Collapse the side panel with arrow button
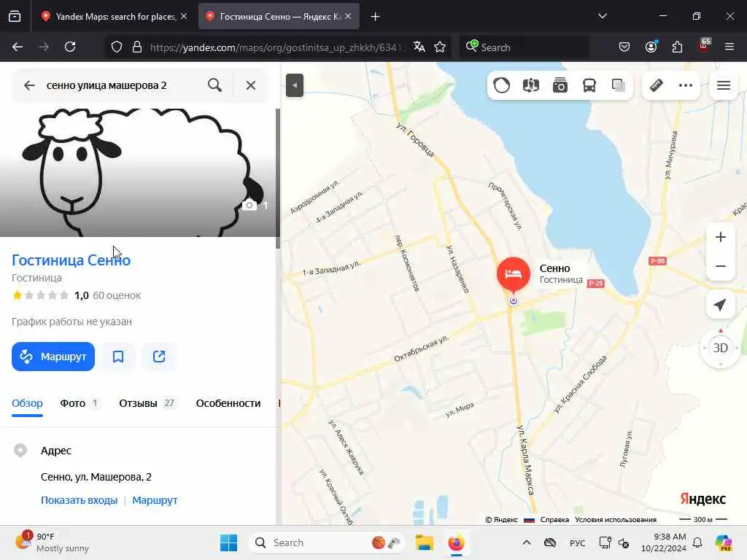747x560 pixels. click(x=295, y=85)
